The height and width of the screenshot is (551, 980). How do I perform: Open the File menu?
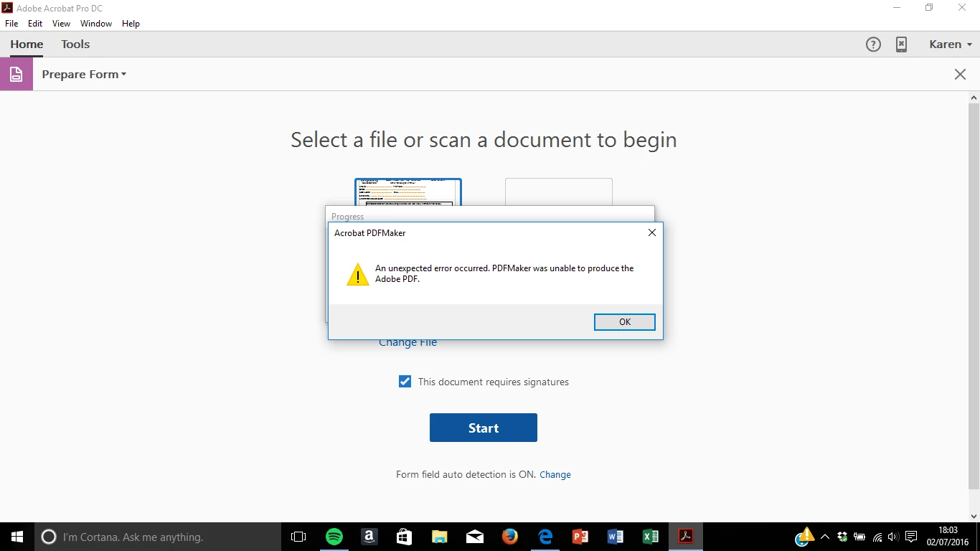coord(11,24)
